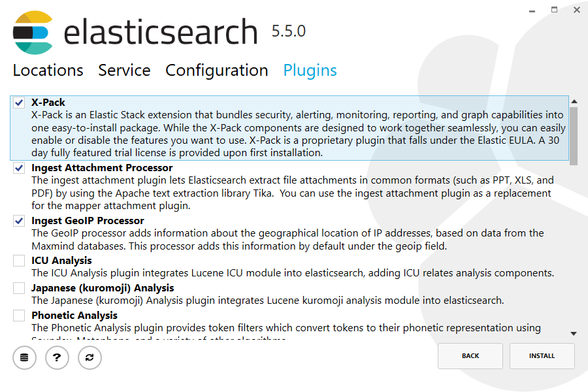The height and width of the screenshot is (392, 588).
Task: Uncheck the Ingest Attachment Processor checkbox
Action: point(19,169)
